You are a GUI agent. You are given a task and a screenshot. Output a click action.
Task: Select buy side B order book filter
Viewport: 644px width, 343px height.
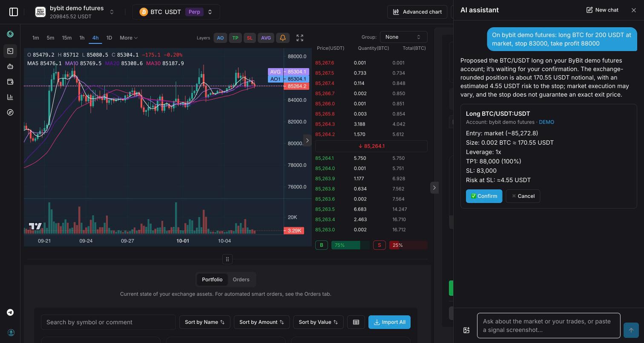click(322, 245)
